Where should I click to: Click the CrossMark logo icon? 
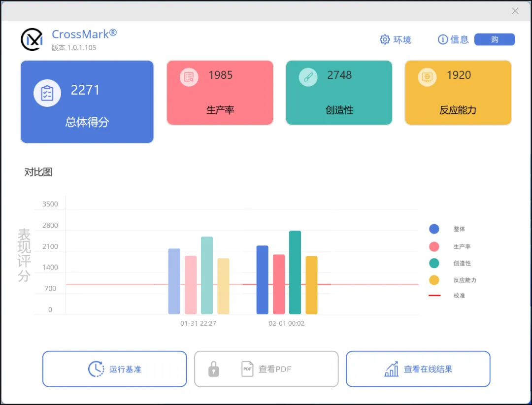click(32, 40)
